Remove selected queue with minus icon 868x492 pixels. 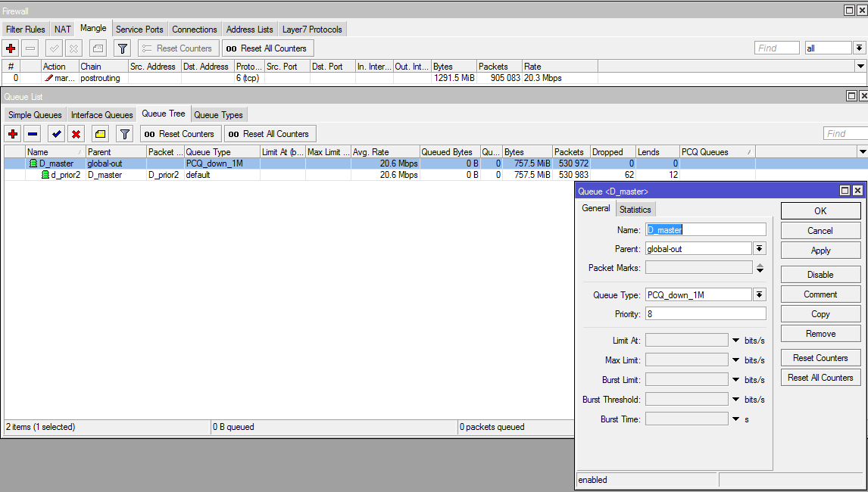coord(33,133)
